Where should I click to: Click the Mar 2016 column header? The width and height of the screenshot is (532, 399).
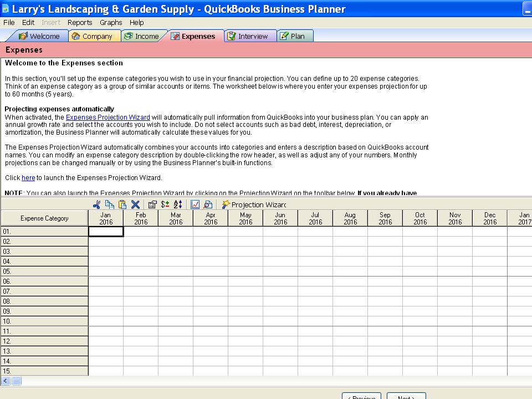[x=176, y=218]
